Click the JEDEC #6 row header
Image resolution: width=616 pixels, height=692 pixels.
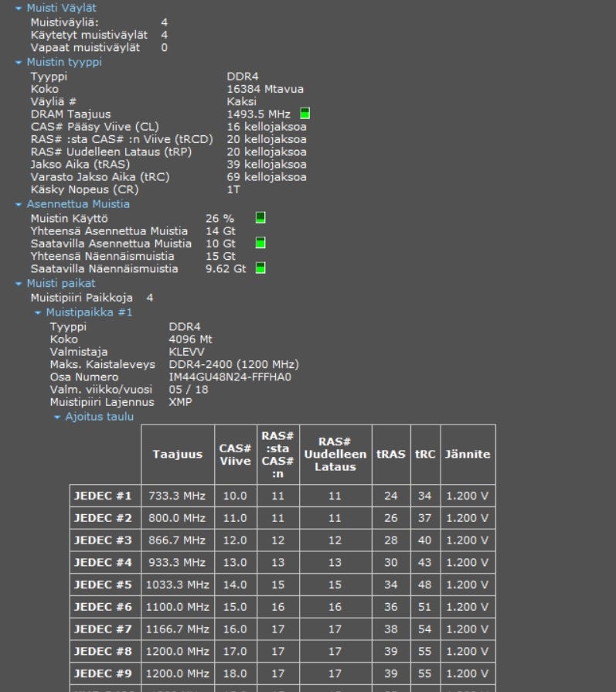105,607
